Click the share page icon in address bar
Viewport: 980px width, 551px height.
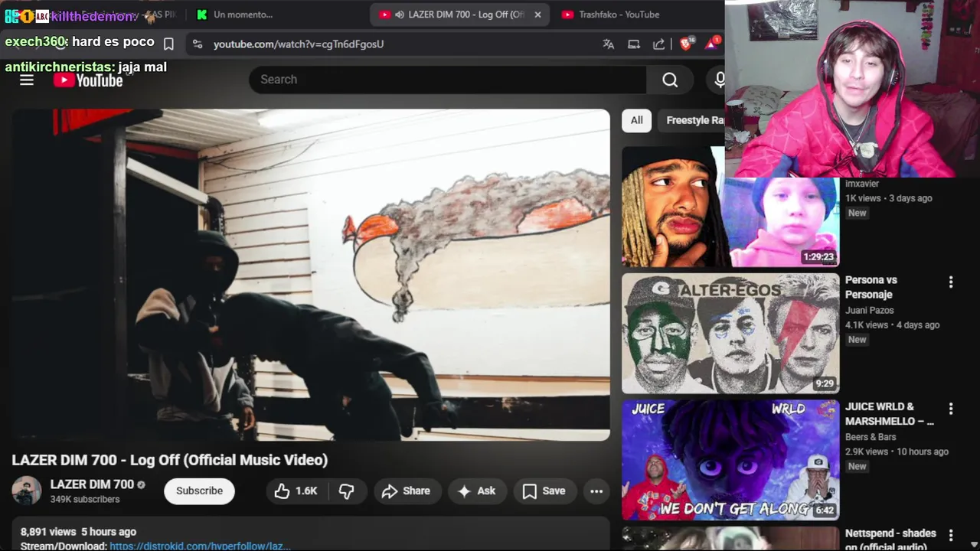[x=659, y=44]
